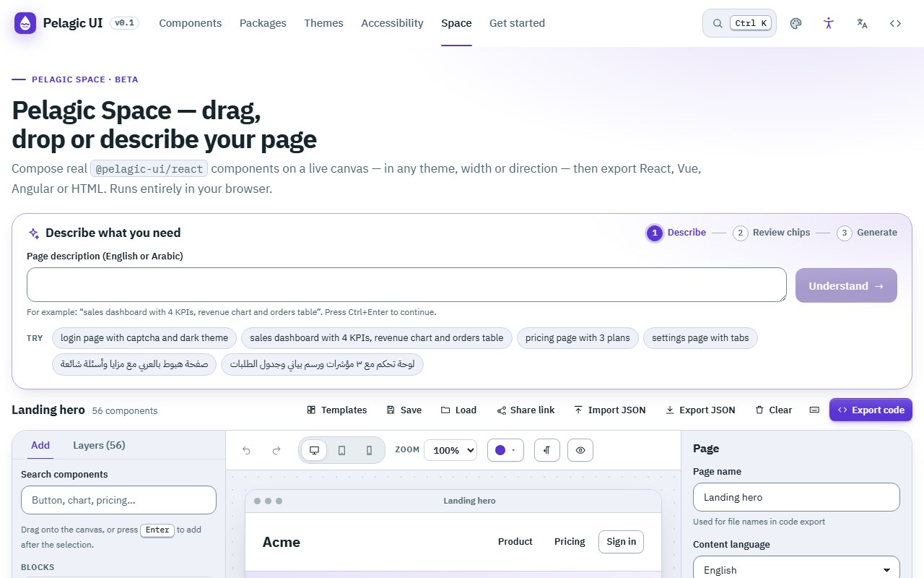Click the Search components field
The width and height of the screenshot is (924, 578).
pyautogui.click(x=118, y=500)
